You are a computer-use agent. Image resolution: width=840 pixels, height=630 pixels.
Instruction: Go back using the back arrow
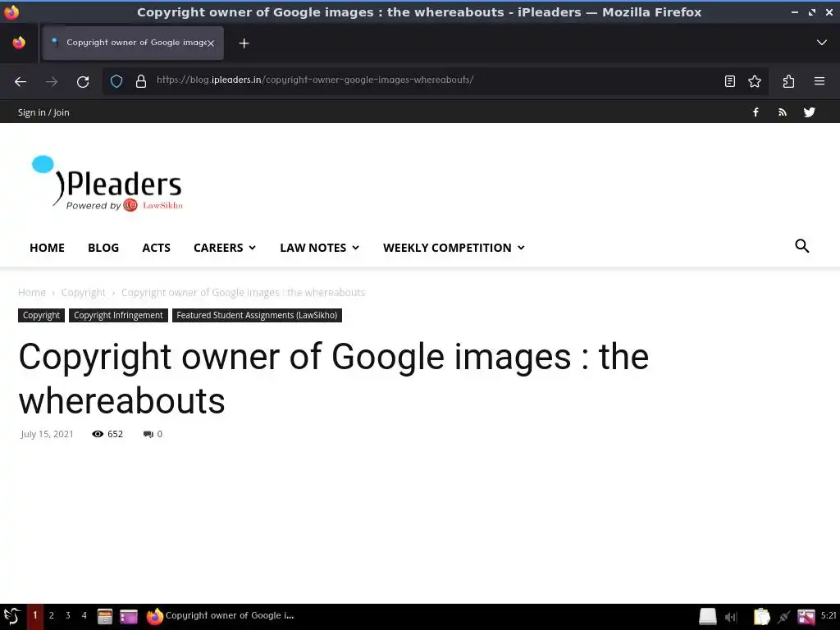[x=21, y=81]
